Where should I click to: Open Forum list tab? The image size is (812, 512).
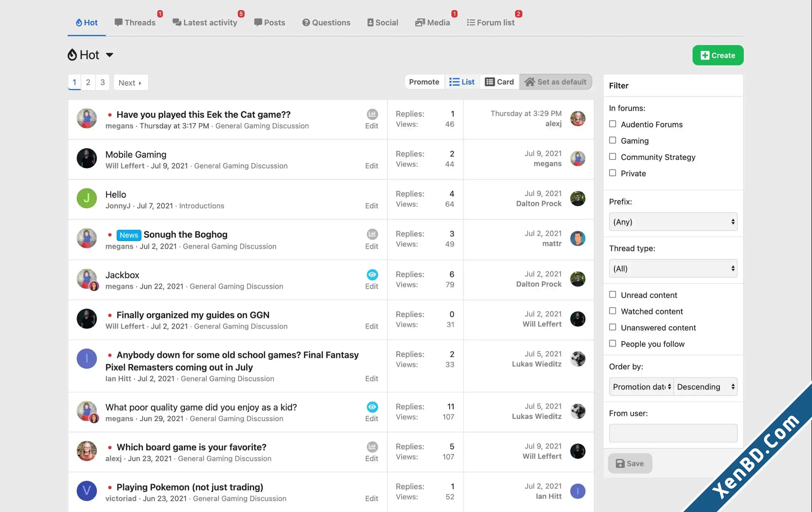(490, 22)
